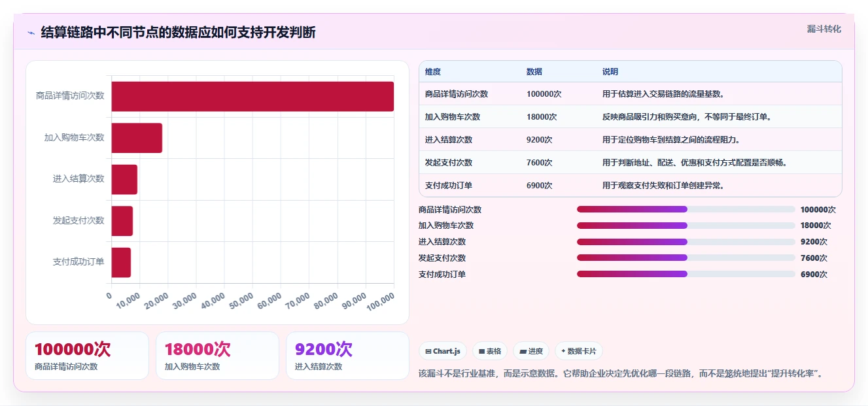Click the table data cell 6900次

[540, 186]
